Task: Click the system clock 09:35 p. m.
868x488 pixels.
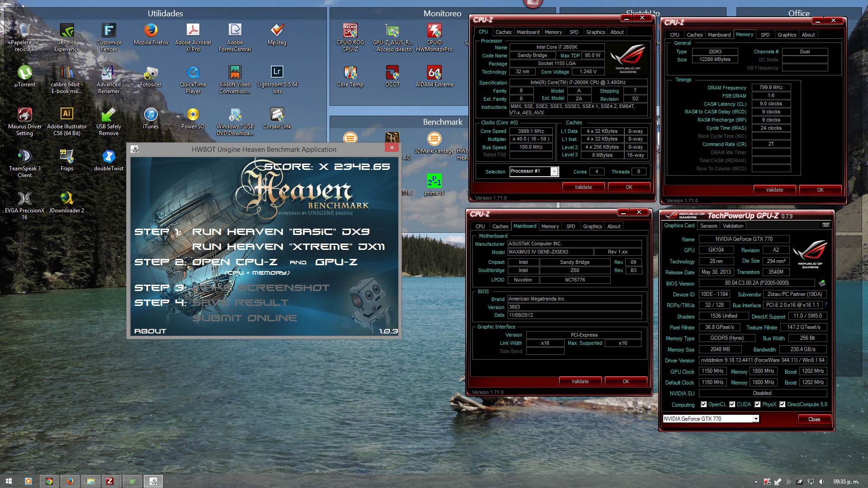Action: coord(846,482)
